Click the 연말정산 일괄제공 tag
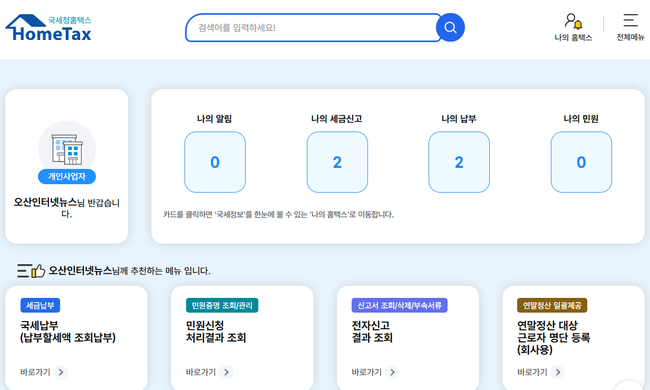The image size is (650, 390). click(552, 305)
